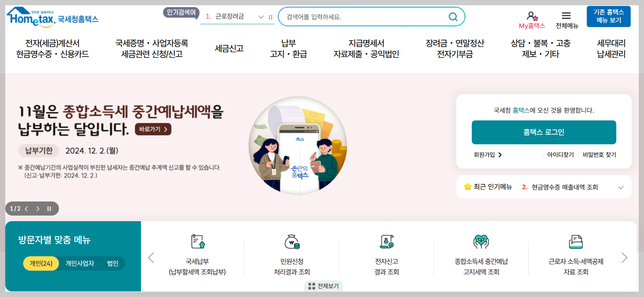Select 법인 visitor type
This screenshot has height=297, width=644.
click(x=113, y=263)
